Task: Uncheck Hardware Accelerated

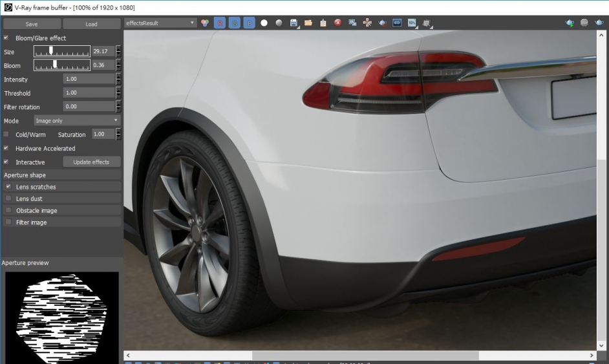Action: tap(6, 148)
